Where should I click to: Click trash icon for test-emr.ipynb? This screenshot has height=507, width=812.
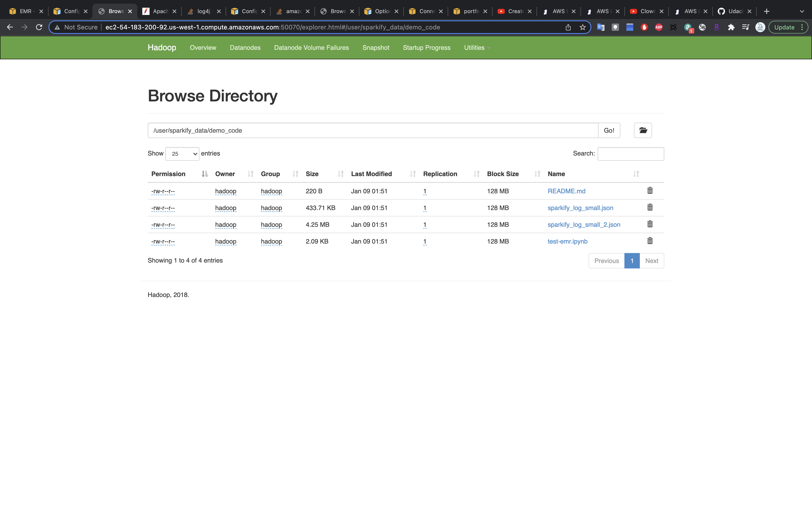pyautogui.click(x=650, y=241)
